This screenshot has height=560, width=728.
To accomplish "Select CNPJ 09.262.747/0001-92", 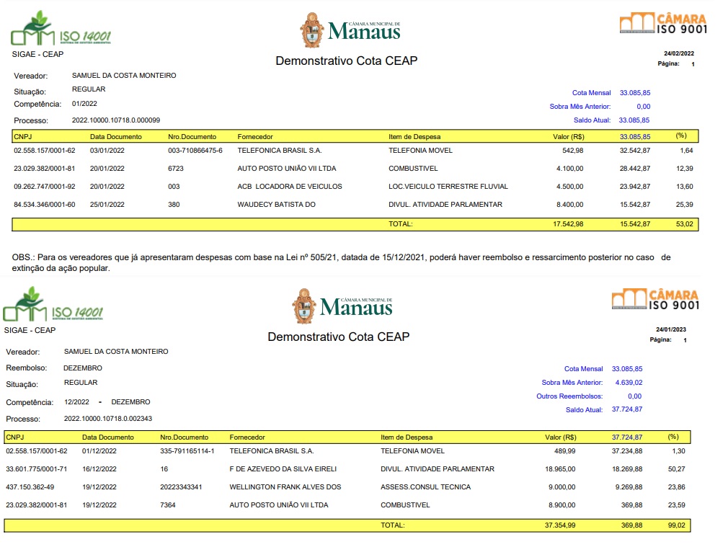I will 45,186.
